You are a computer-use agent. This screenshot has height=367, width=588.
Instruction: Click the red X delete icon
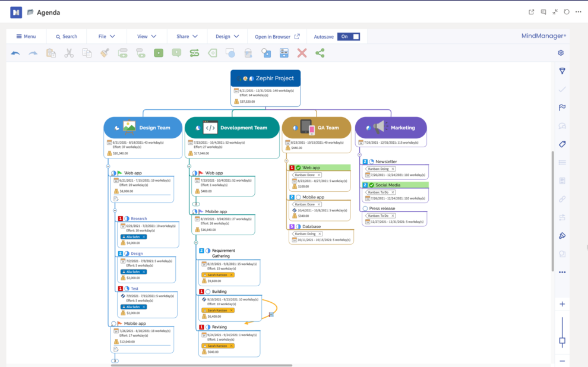pos(302,53)
